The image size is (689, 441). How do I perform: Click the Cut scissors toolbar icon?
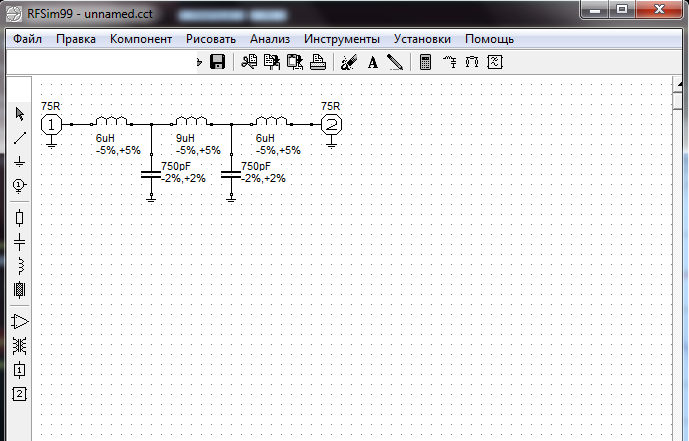(x=248, y=62)
